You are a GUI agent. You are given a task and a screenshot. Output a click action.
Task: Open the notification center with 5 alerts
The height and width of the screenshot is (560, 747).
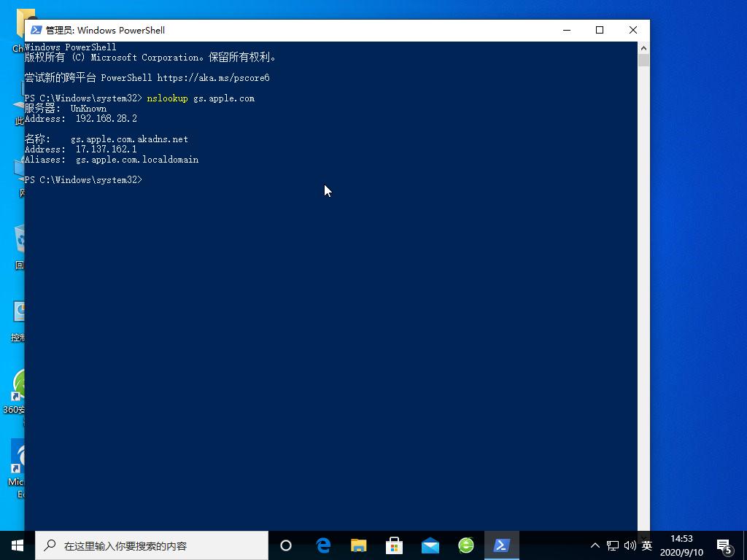(x=724, y=545)
